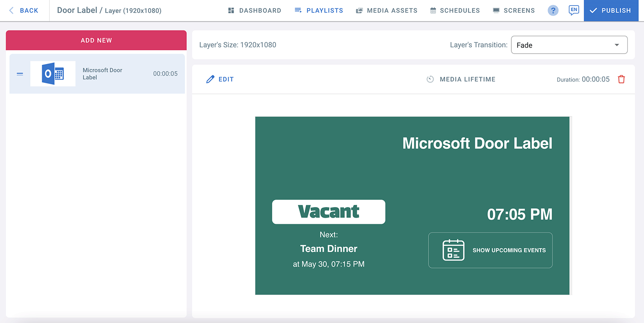Click the Vacant status badge in preview

(328, 212)
